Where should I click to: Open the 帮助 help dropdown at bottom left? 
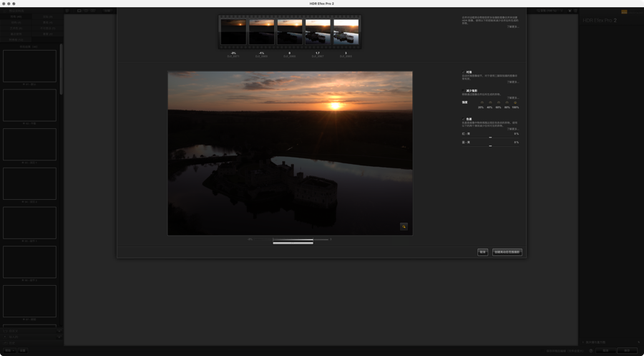10,351
